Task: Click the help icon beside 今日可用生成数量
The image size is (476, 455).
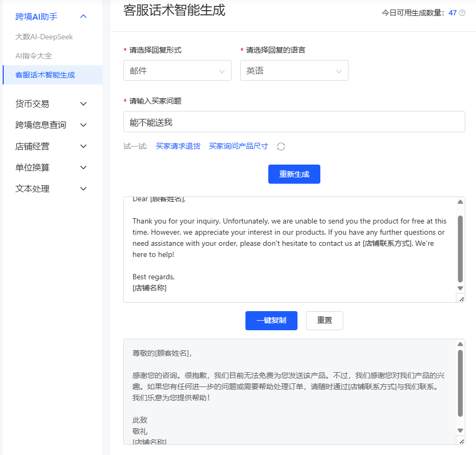Action: pos(462,13)
